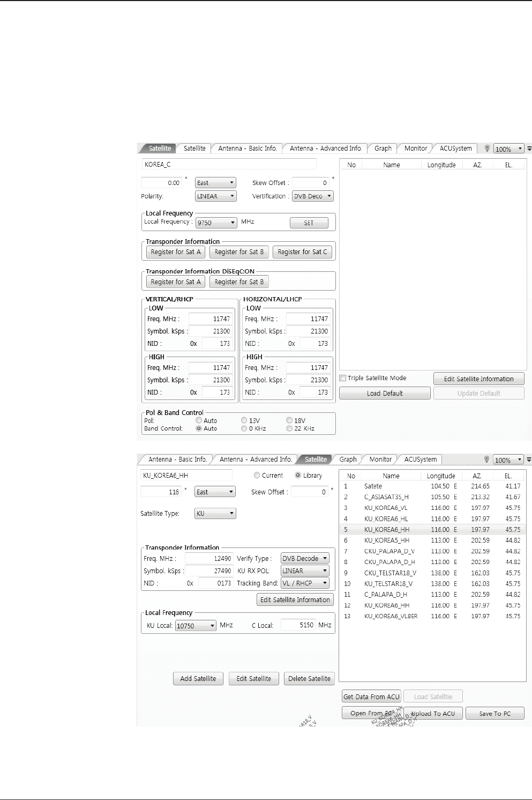Click the Load Default button

[x=385, y=394]
